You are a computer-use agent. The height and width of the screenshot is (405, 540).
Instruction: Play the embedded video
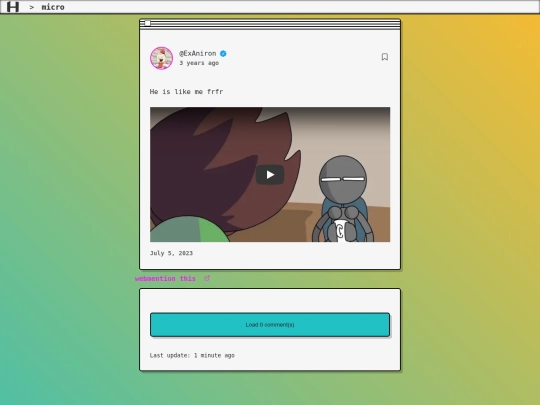270,175
